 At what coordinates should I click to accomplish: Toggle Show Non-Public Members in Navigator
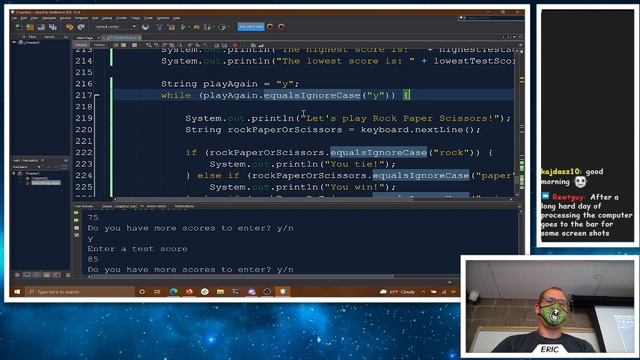[47, 275]
